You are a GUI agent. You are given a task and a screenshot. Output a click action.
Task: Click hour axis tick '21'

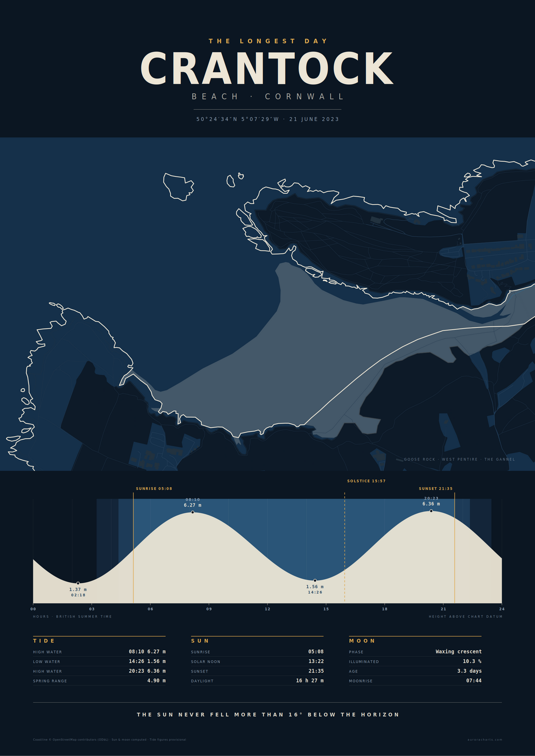443,609
